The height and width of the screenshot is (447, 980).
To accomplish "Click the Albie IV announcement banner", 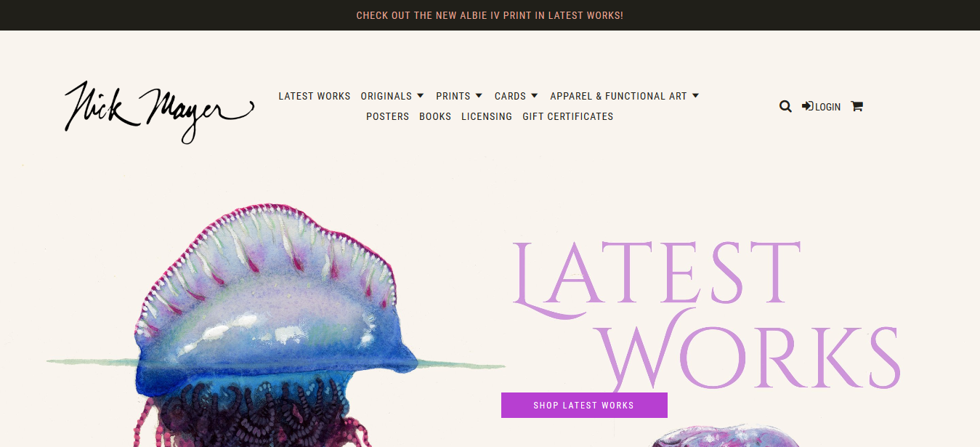I will point(490,15).
